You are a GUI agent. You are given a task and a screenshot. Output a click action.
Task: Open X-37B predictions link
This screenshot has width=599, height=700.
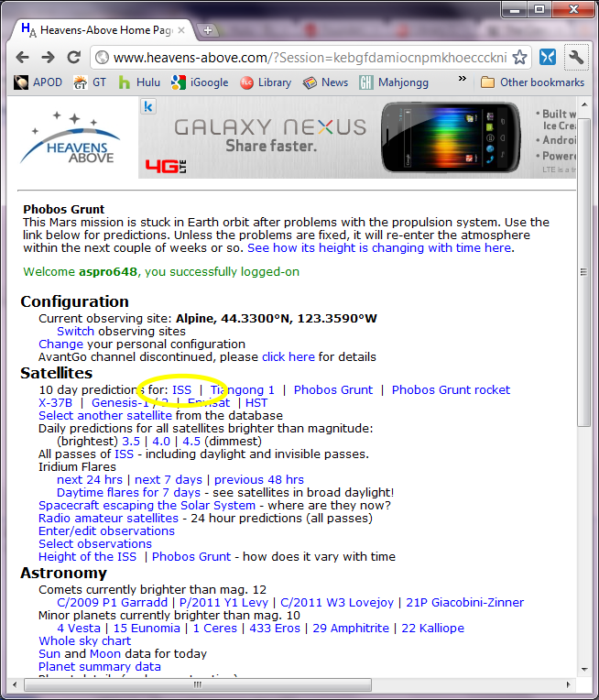(x=55, y=403)
